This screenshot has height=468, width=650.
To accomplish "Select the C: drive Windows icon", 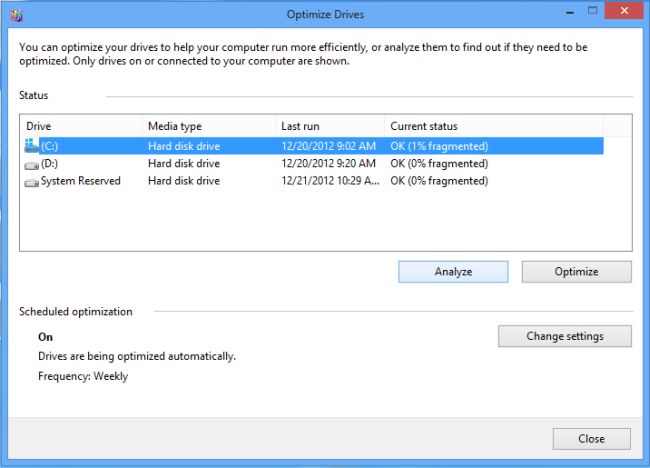I will tap(32, 145).
